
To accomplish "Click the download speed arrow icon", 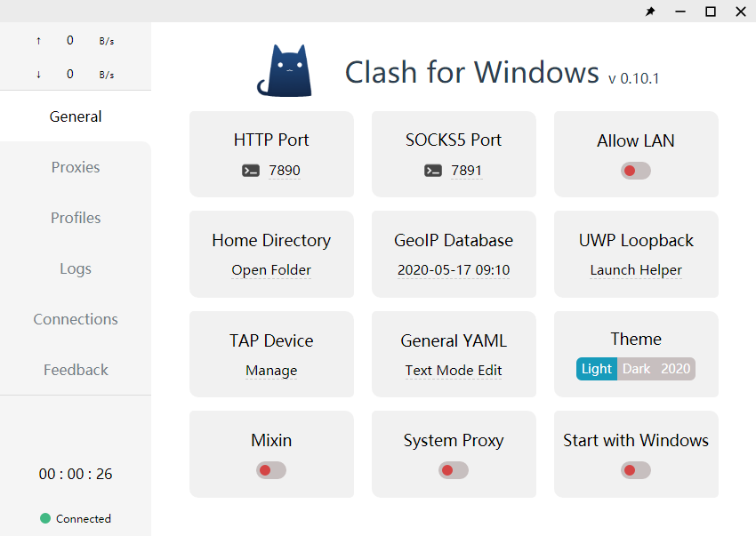I will click(x=38, y=75).
